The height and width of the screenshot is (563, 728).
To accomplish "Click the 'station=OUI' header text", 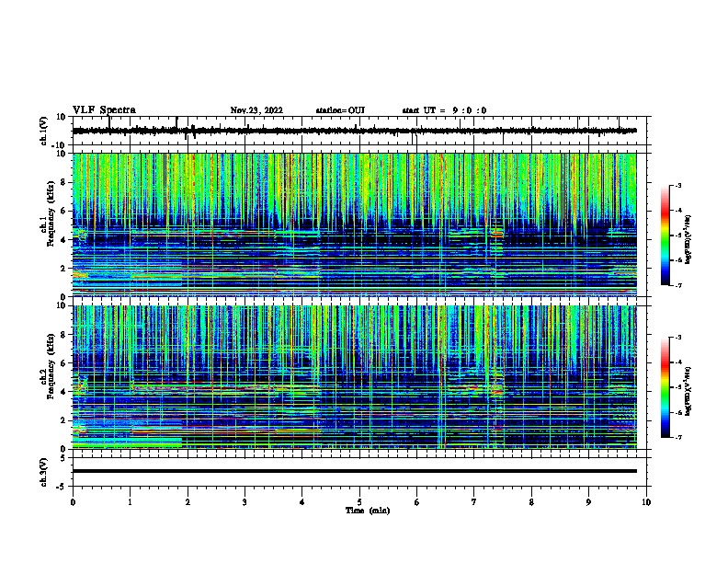I will [340, 110].
